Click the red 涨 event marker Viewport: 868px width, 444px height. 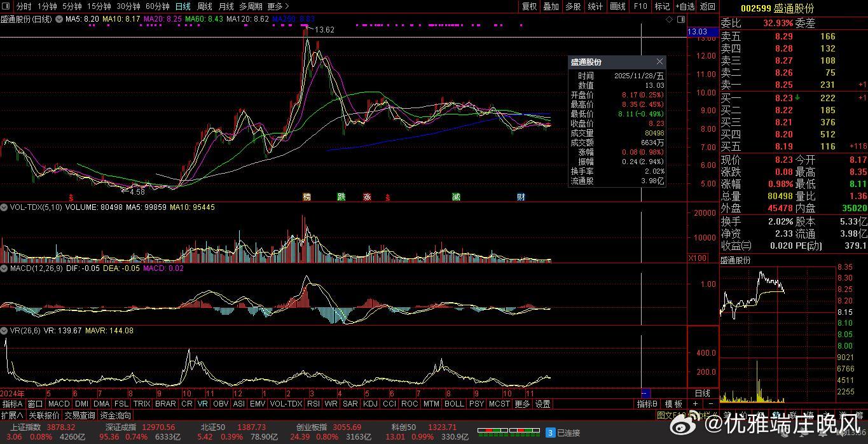(x=367, y=197)
